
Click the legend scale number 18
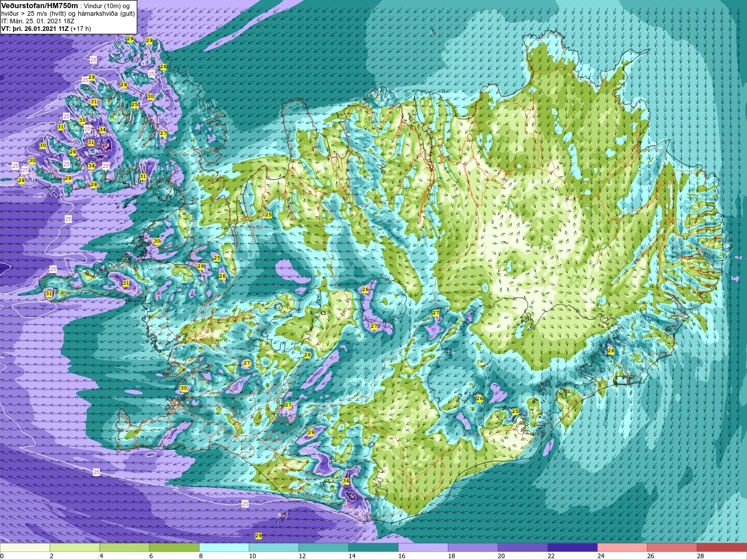452,556
